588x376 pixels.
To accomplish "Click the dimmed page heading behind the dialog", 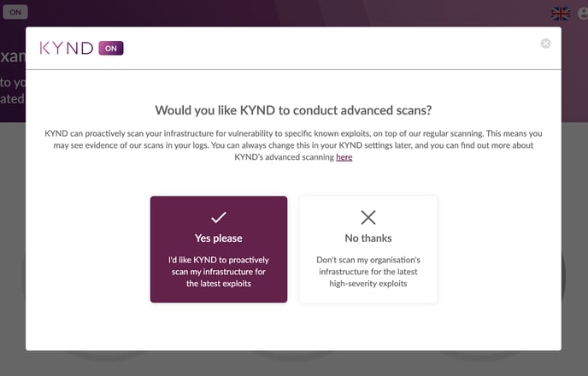I will point(12,57).
